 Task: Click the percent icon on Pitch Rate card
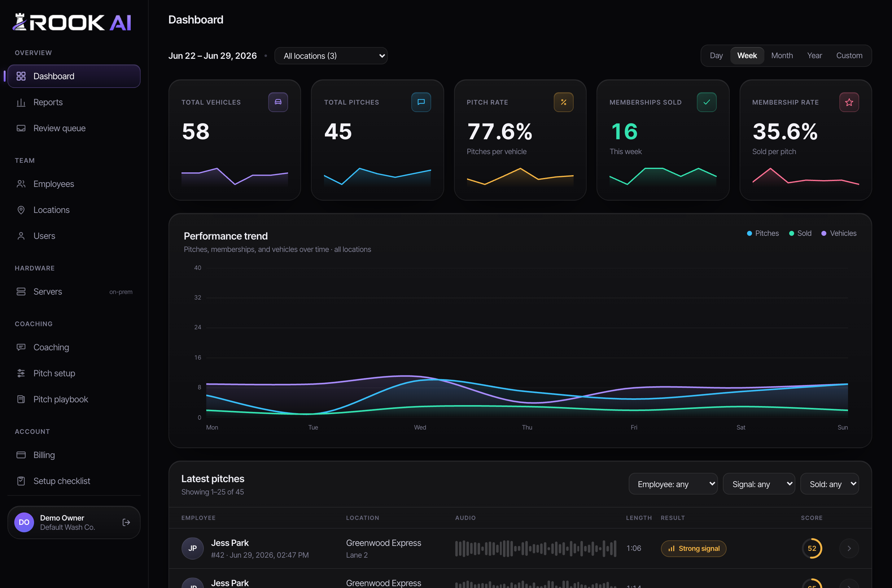point(564,102)
